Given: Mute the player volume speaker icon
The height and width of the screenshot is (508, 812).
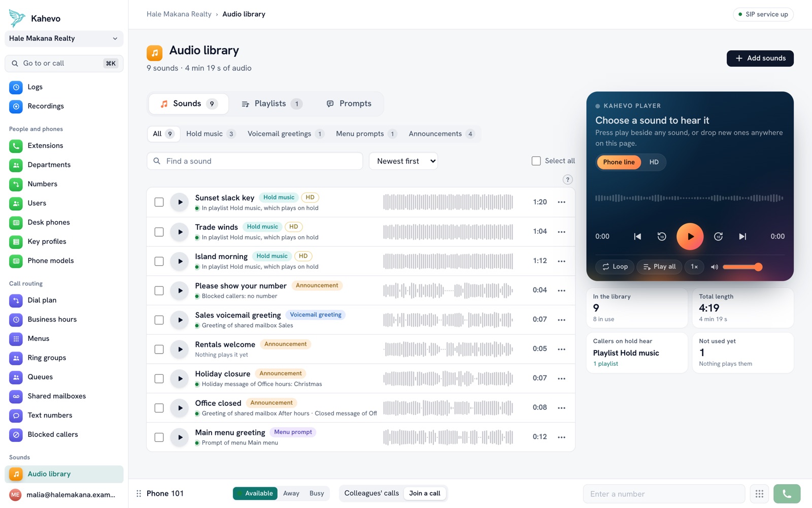Looking at the screenshot, I should click(x=714, y=267).
